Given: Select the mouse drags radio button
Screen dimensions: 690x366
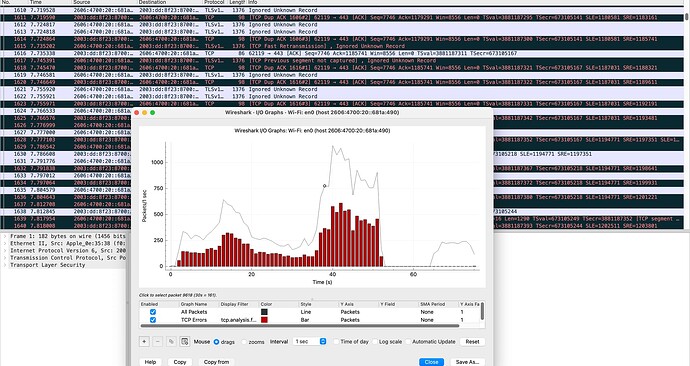Looking at the screenshot, I should pos(217,342).
